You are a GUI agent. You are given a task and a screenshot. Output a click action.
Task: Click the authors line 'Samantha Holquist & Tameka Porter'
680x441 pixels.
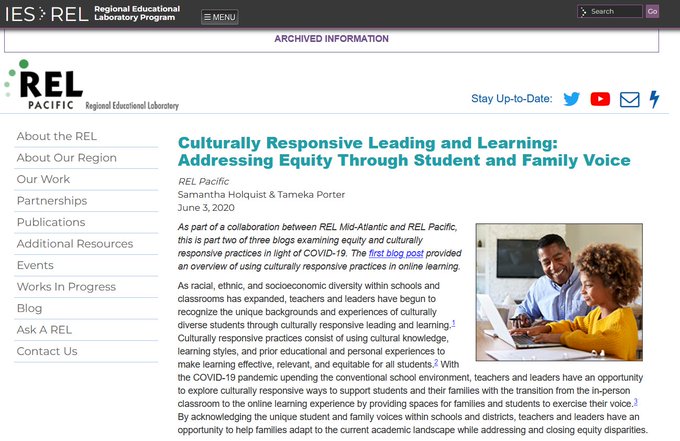261,195
